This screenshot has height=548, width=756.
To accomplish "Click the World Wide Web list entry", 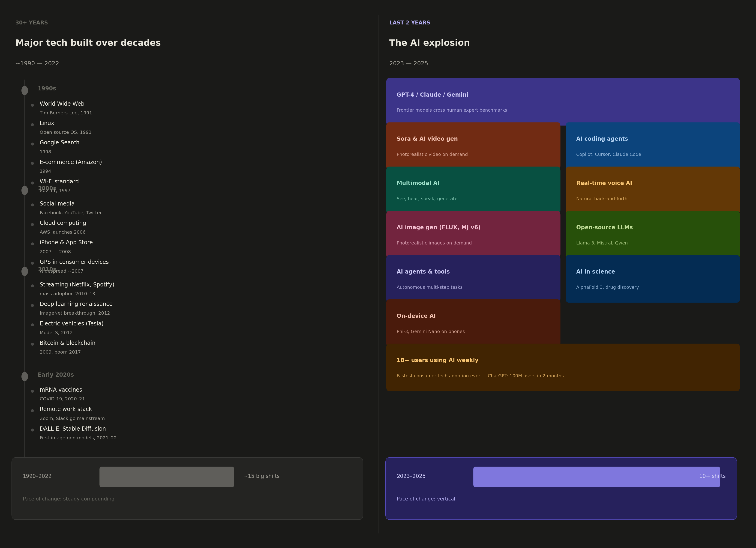I will pyautogui.click(x=62, y=104).
